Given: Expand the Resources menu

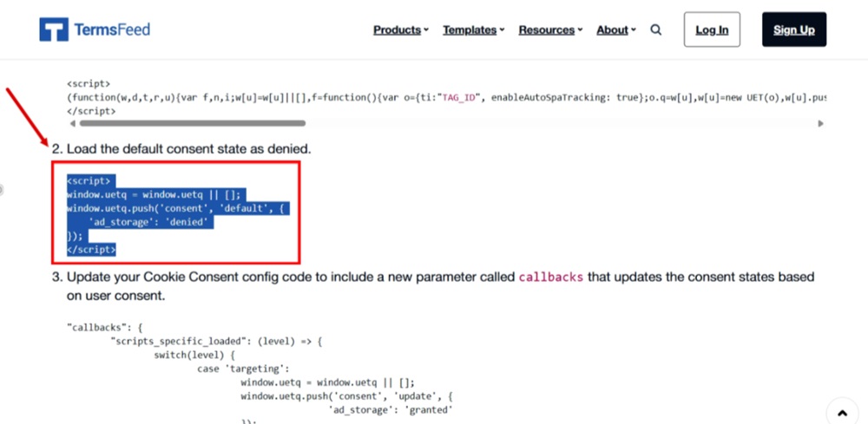Looking at the screenshot, I should [x=550, y=29].
